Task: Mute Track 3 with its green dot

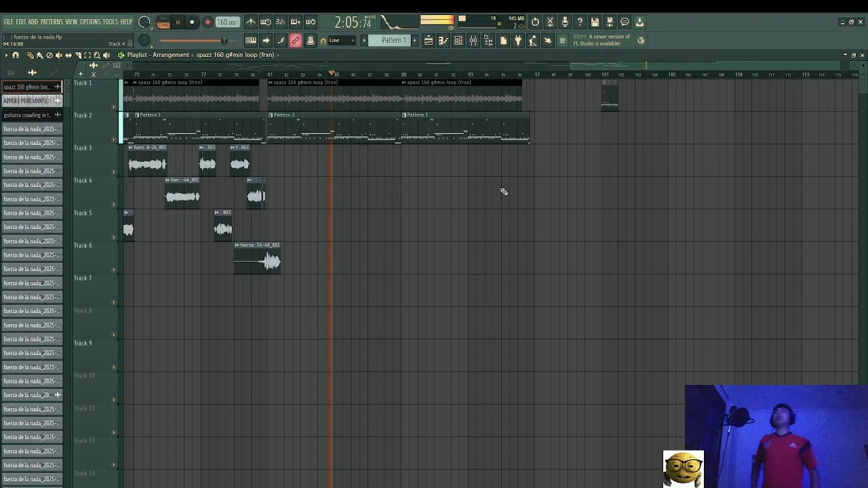Action: point(114,172)
